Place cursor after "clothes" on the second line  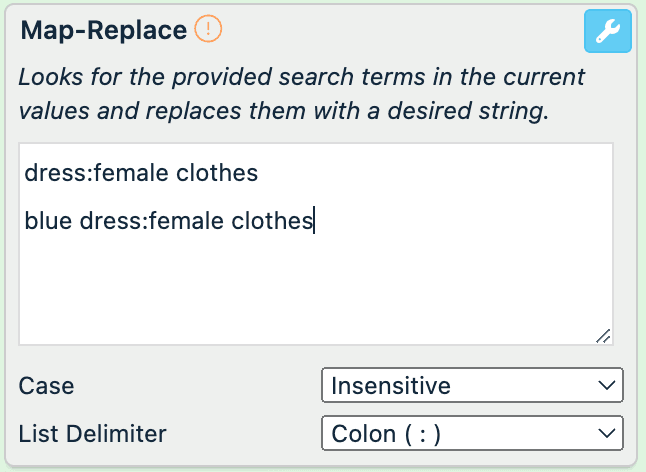[315, 221]
